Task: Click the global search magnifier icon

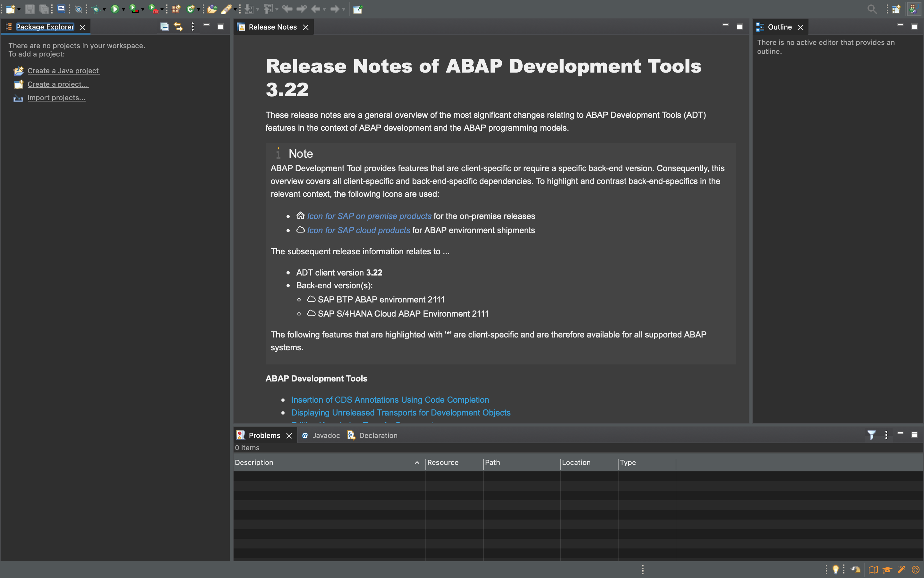Action: click(872, 9)
